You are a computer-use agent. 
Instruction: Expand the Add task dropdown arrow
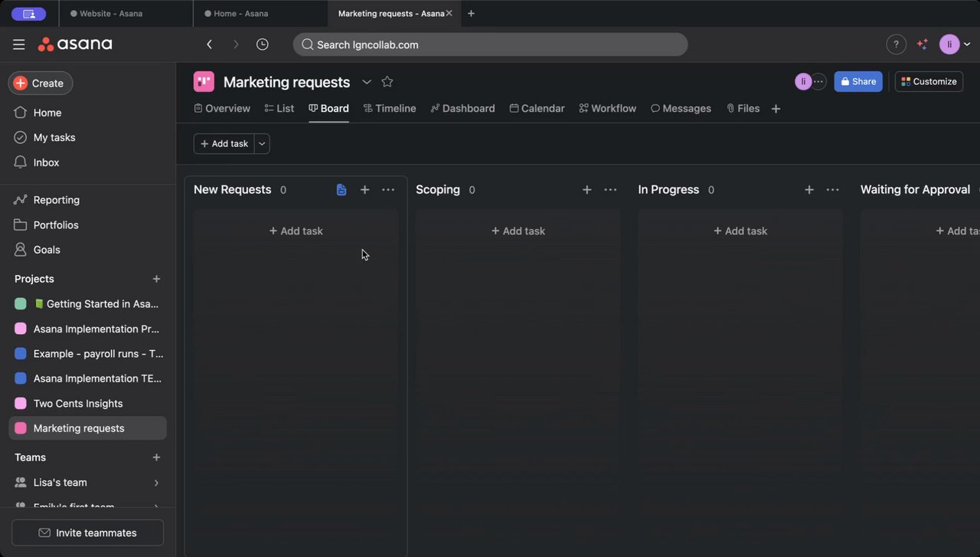click(262, 144)
